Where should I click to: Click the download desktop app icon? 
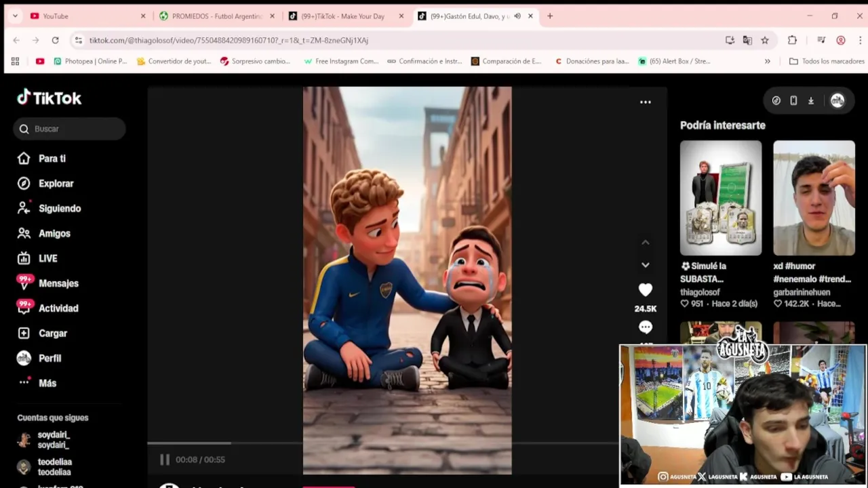tap(811, 101)
